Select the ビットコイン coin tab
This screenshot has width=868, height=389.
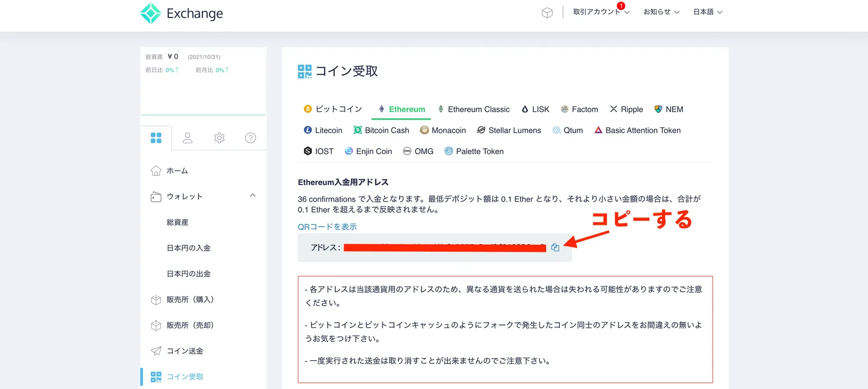tap(333, 109)
